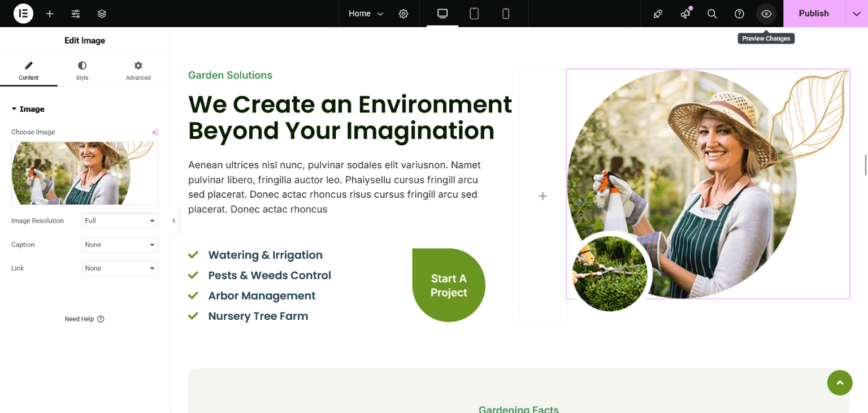Open the Link dropdown

click(x=120, y=268)
